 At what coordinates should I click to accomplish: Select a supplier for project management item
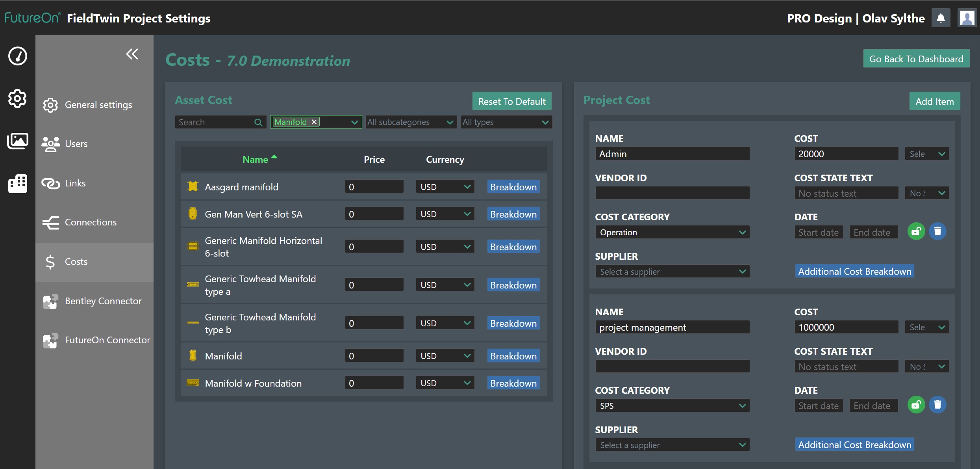[672, 445]
